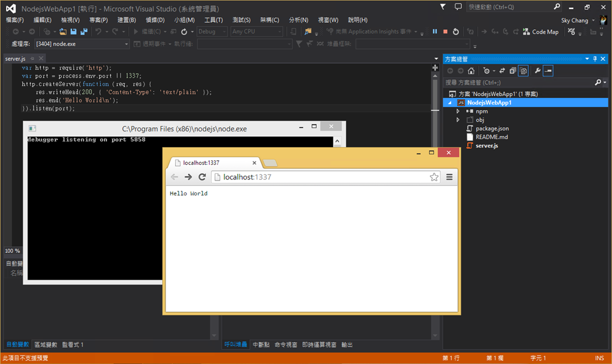Close the server.js editor tab
Screen dimensions: 612x364
pos(41,59)
